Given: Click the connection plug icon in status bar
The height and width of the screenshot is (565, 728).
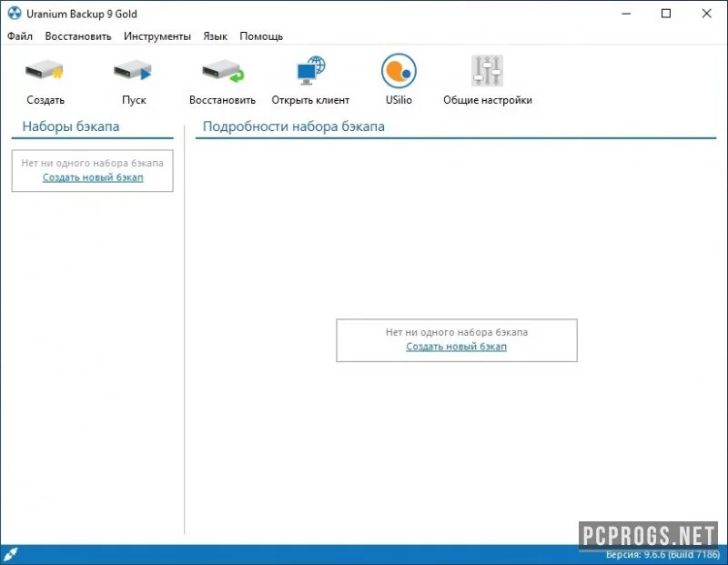Looking at the screenshot, I should 11,554.
